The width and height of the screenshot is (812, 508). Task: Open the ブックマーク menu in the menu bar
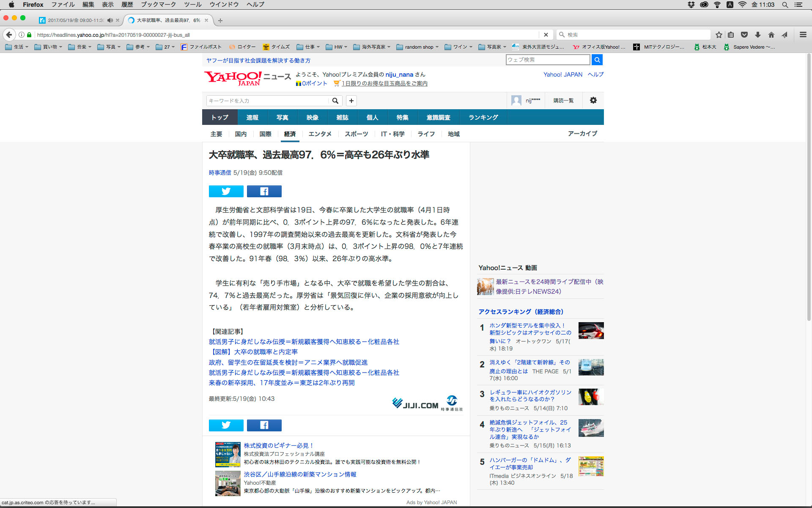tap(158, 5)
